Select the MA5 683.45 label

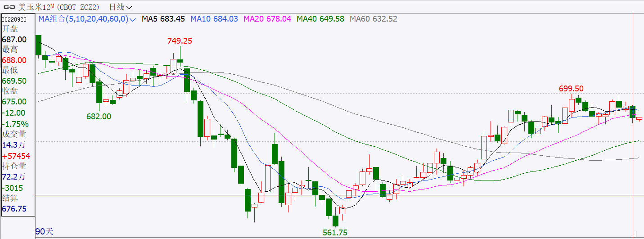click(163, 19)
